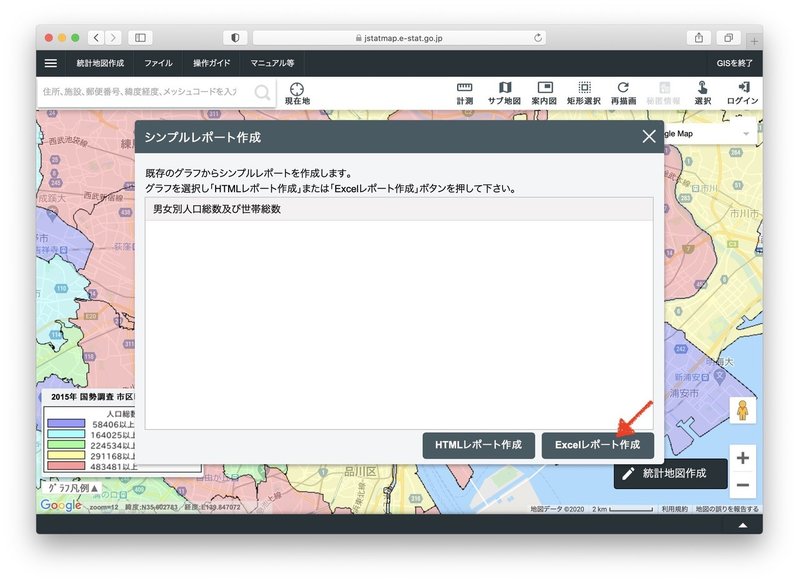Click the 選択 select tool icon

point(703,93)
